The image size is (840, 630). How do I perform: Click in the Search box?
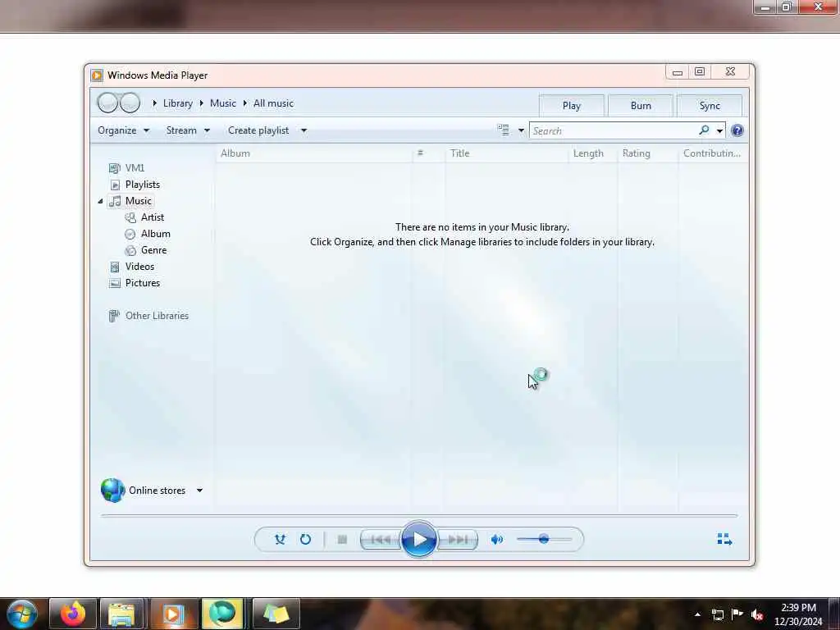click(612, 130)
